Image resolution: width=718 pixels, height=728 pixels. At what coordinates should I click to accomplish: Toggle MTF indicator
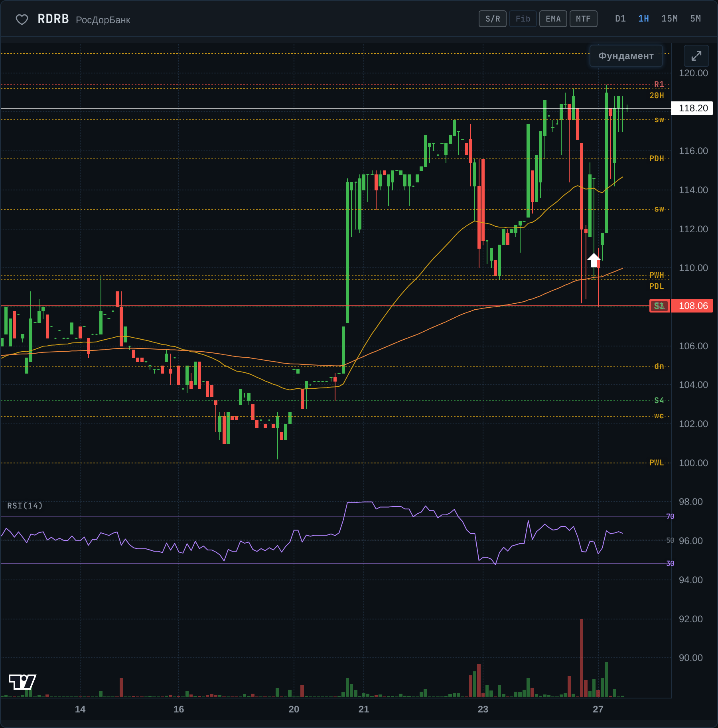pyautogui.click(x=584, y=19)
